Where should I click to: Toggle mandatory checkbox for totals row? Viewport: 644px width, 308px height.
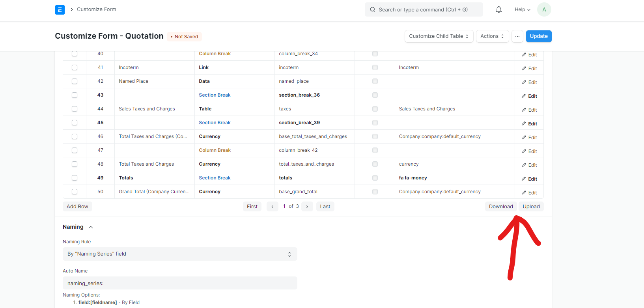(375, 178)
